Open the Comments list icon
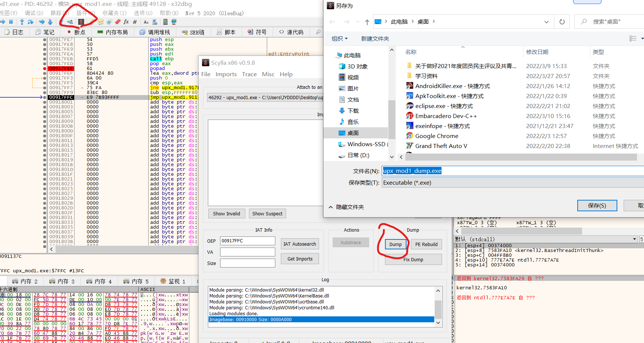The image size is (644, 343). click(x=100, y=22)
